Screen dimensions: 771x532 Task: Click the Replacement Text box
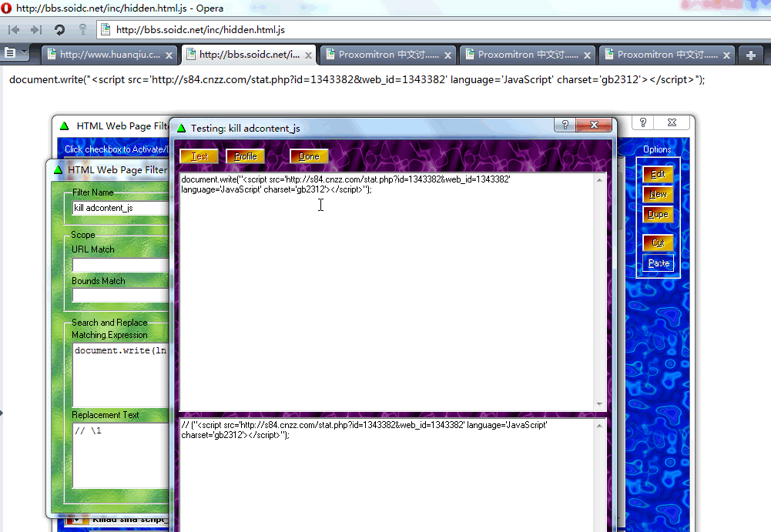pos(121,455)
